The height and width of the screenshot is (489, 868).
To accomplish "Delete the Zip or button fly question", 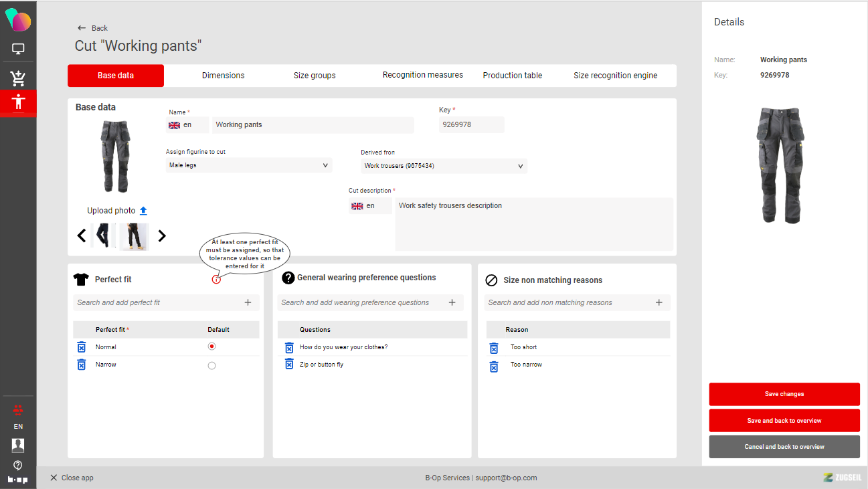I will pos(289,365).
